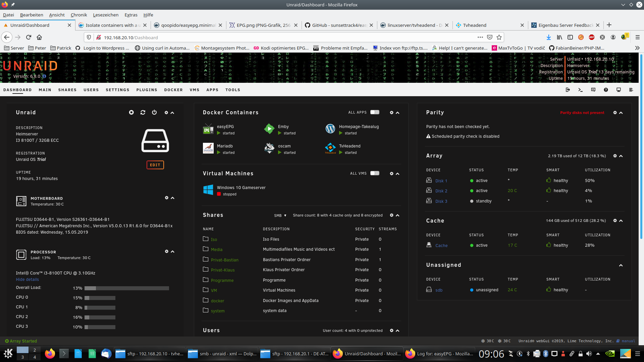
Task: Click the reboot icon in Unraid panel
Action: (143, 113)
